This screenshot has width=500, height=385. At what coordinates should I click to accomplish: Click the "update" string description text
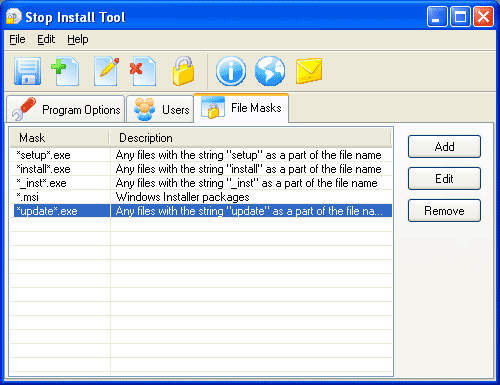(249, 211)
